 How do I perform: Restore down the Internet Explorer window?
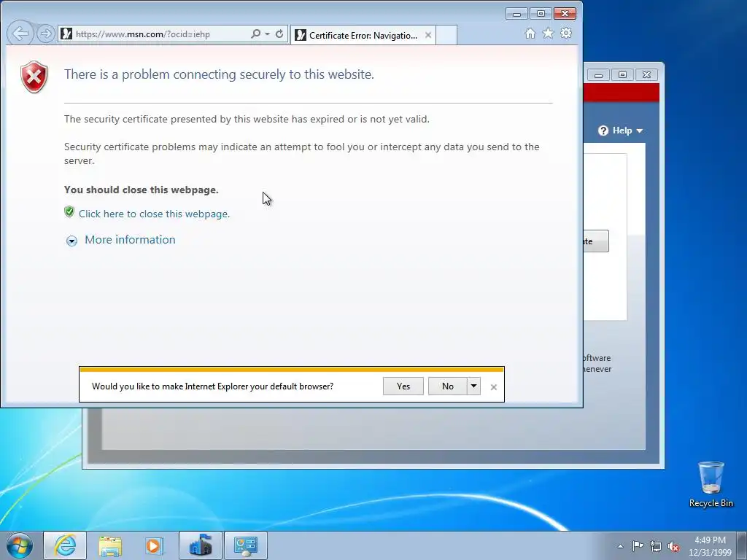[x=541, y=14]
